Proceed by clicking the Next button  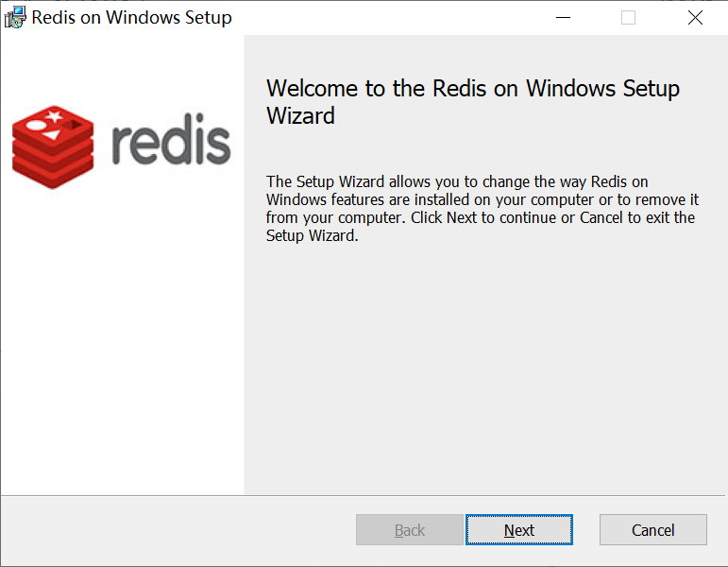[518, 530]
